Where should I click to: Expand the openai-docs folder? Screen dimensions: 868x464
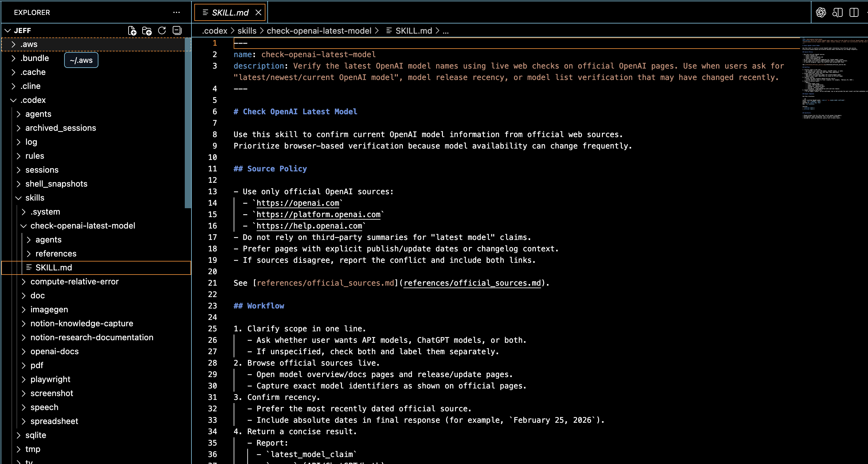(x=97, y=352)
